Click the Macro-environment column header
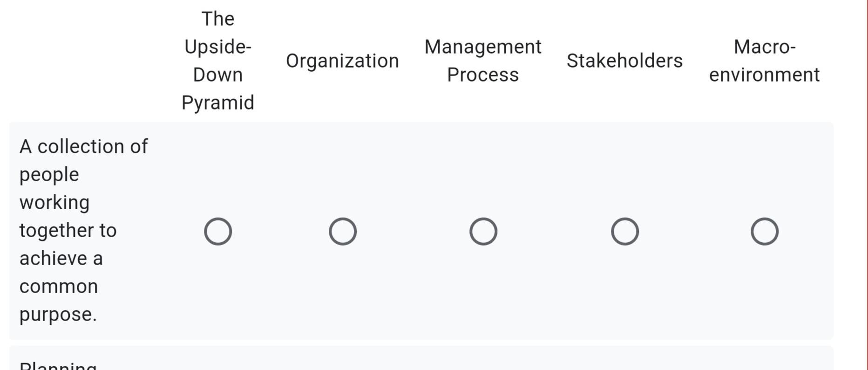868x370 pixels. (x=764, y=60)
